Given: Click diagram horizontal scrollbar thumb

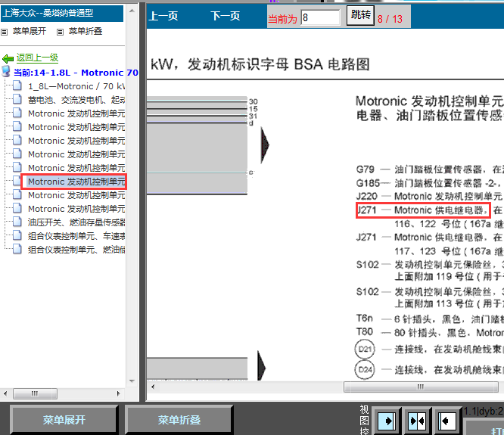Looking at the screenshot, I should point(421,387).
